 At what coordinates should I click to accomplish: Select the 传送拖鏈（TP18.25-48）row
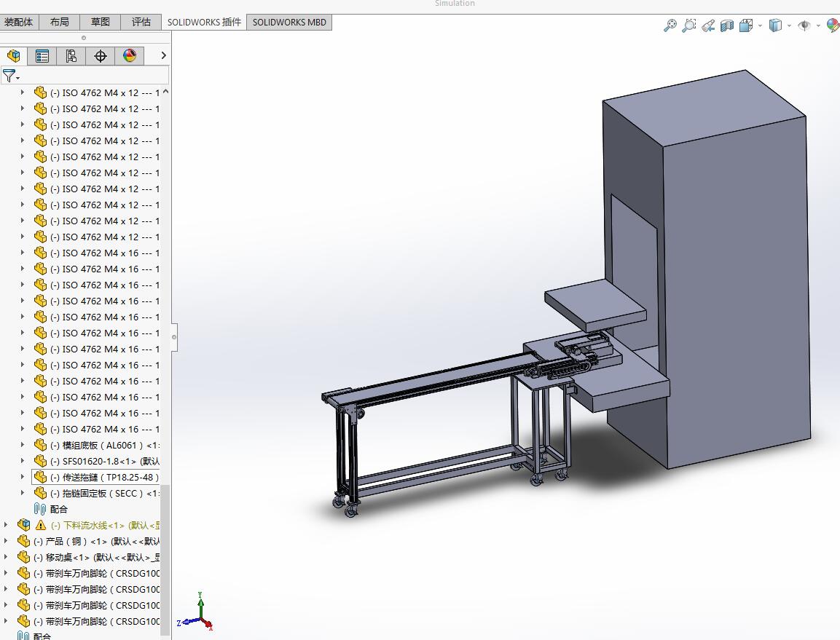tap(96, 477)
